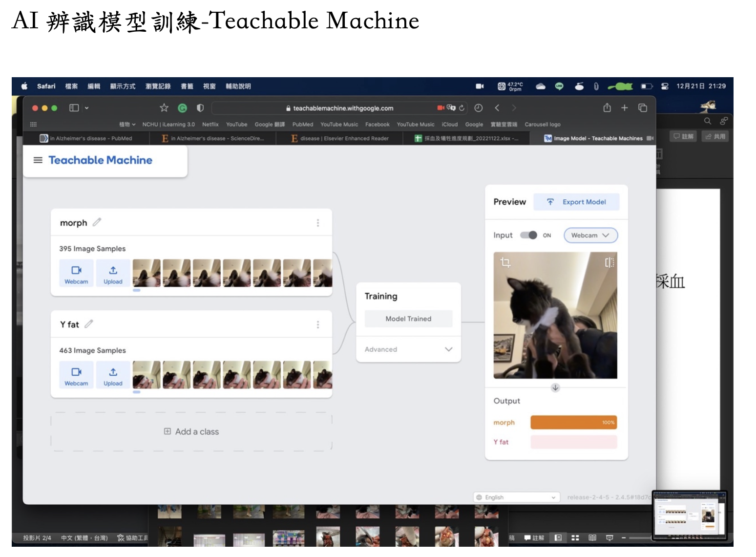Click the orange morph output confidence bar
The image size is (756, 557).
(573, 423)
